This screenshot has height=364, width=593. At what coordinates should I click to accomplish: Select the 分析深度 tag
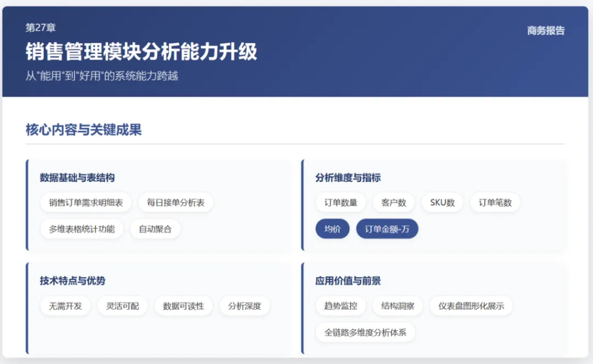coord(245,306)
